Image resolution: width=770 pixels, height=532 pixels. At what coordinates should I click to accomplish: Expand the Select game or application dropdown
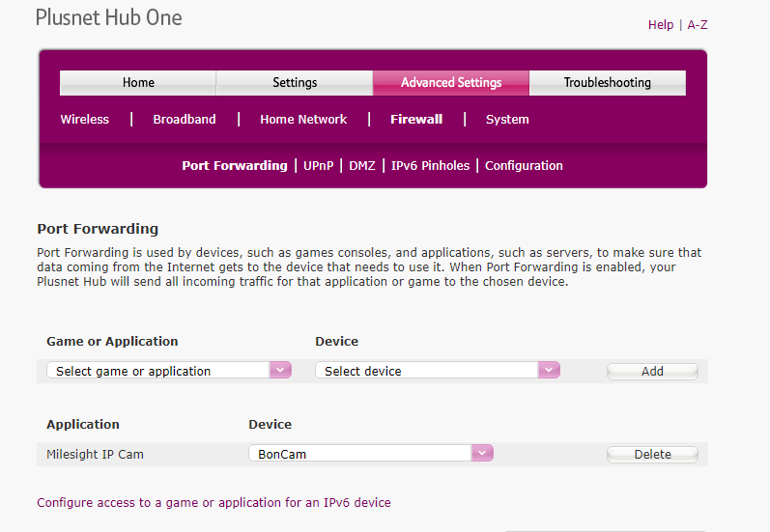(169, 371)
